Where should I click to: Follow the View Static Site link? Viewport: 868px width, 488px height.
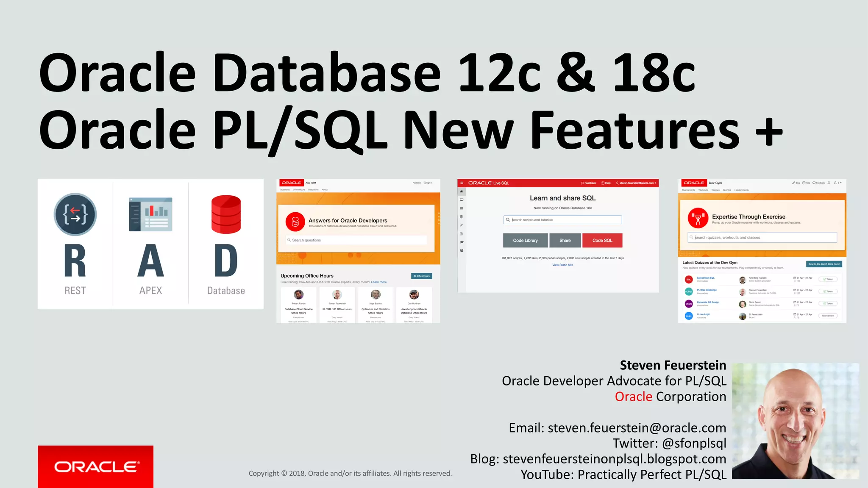[562, 265]
